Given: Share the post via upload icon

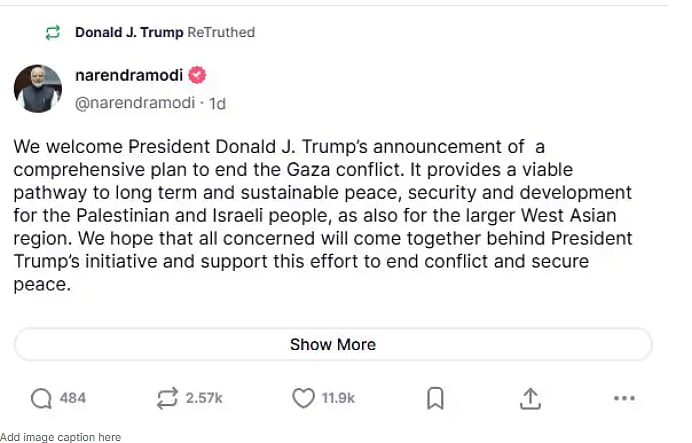Looking at the screenshot, I should tap(530, 398).
